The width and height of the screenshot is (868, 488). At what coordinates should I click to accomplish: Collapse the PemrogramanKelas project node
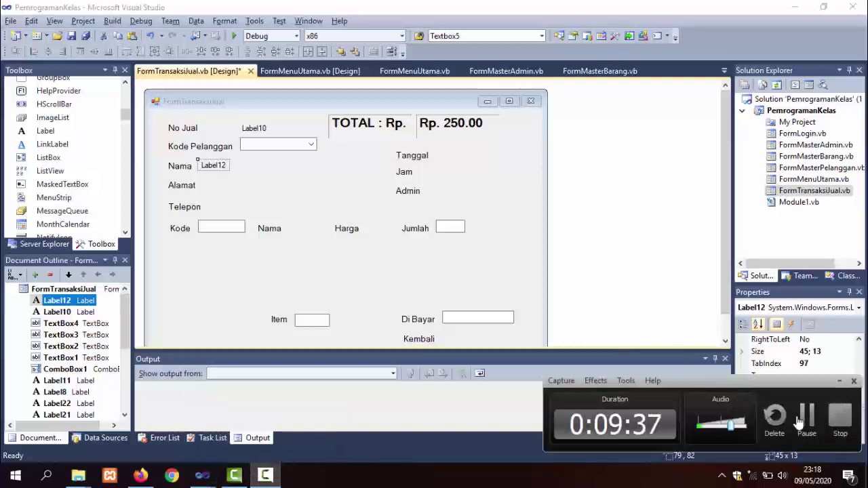pyautogui.click(x=742, y=110)
